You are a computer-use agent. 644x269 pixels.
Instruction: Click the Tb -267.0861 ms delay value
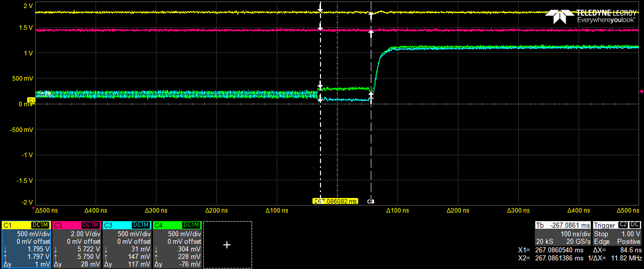[x=570, y=226]
